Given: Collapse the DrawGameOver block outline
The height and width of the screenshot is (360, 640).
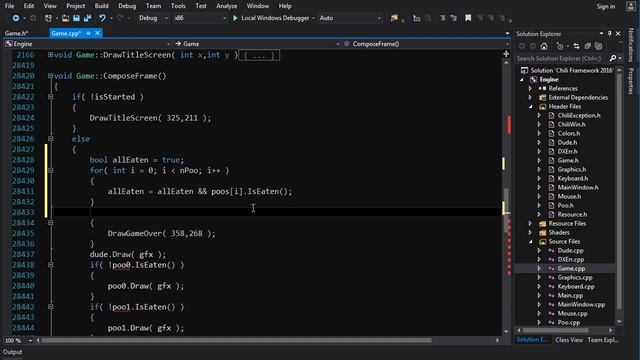Looking at the screenshot, I should [x=51, y=223].
